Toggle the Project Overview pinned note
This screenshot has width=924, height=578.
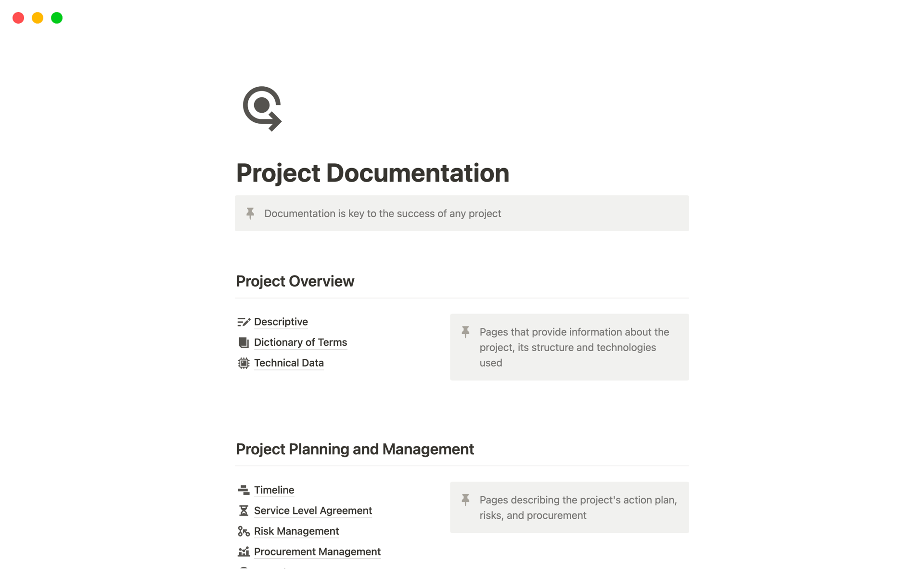pos(465,332)
